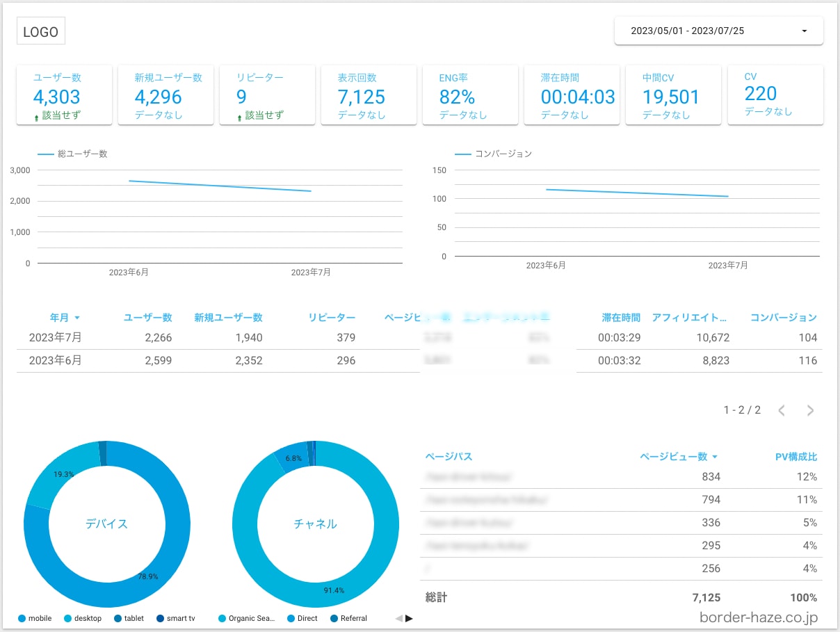Select the mobile legend color dot

22,618
